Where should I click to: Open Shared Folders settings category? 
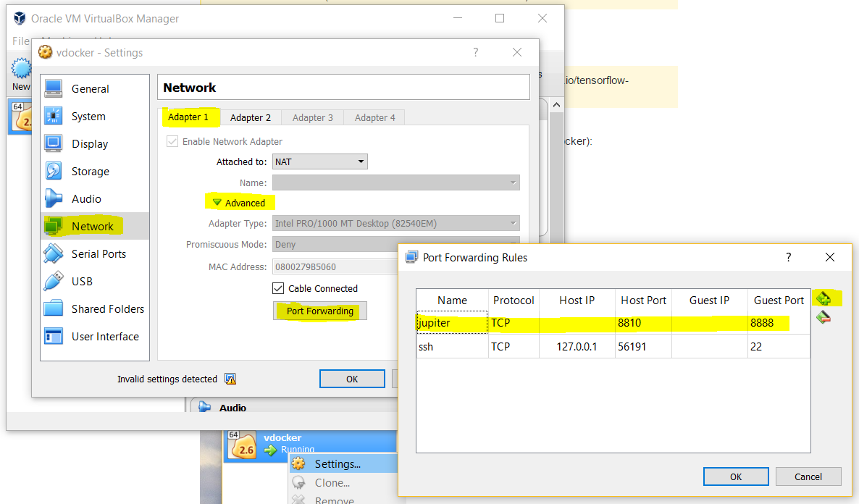pos(94,309)
